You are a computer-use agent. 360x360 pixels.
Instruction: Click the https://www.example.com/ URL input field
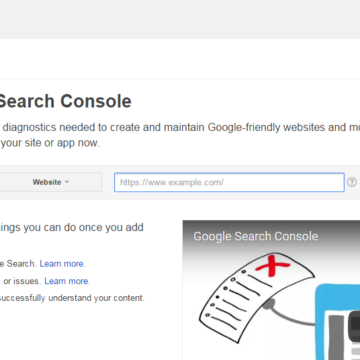[x=229, y=182]
